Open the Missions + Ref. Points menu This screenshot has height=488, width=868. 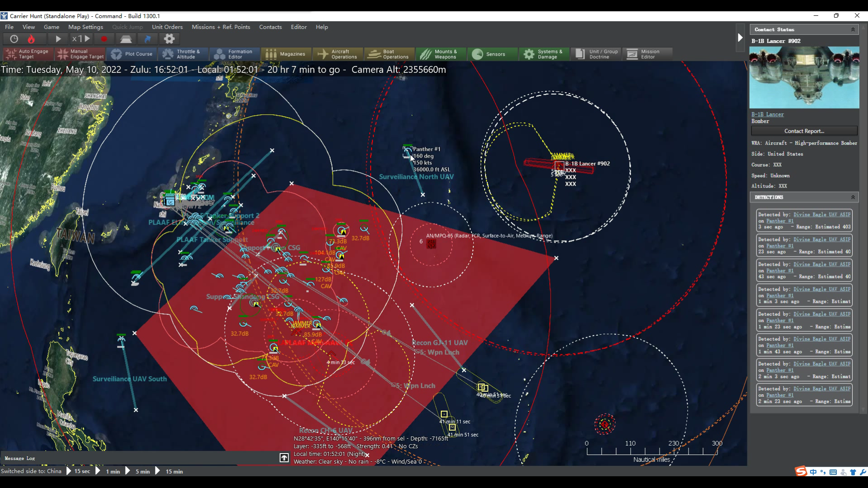[x=221, y=27]
